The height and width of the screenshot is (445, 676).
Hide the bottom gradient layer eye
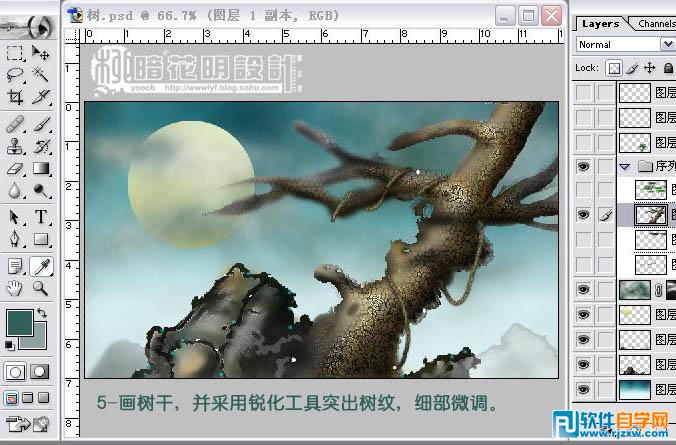(583, 390)
